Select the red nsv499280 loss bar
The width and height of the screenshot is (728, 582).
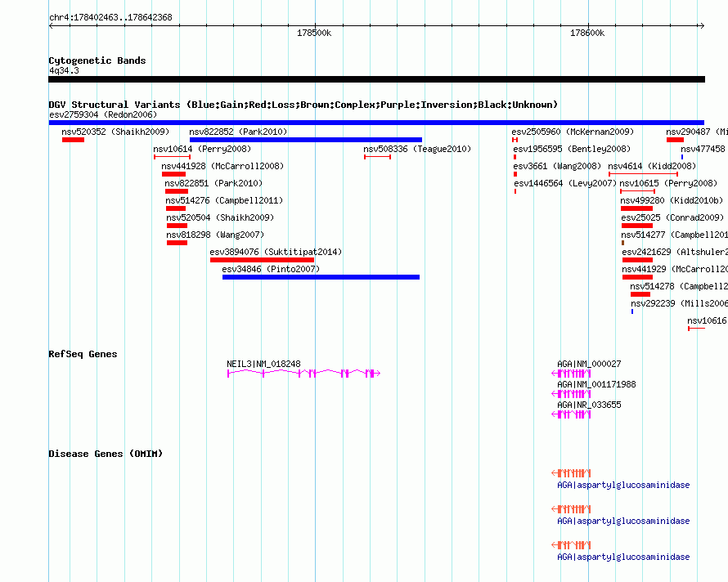click(x=636, y=208)
